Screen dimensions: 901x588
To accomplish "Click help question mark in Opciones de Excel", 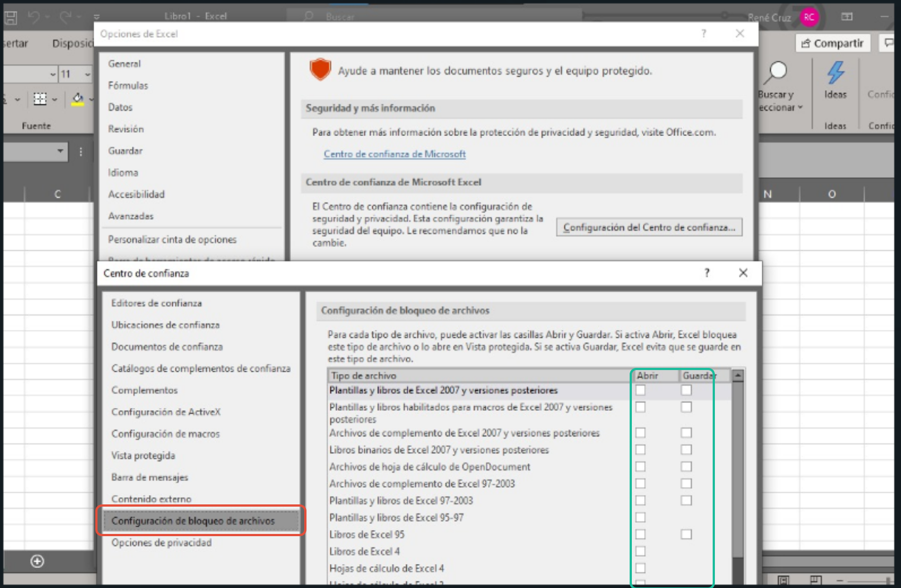I will coord(704,33).
